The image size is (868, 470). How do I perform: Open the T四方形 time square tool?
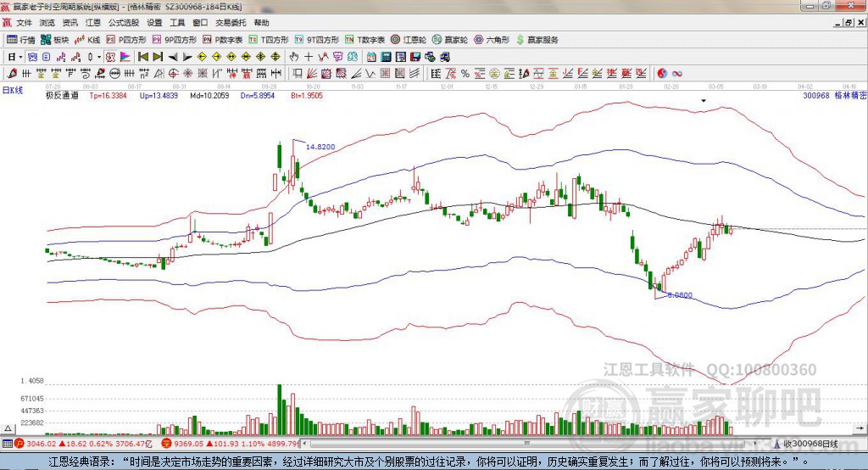coord(269,40)
